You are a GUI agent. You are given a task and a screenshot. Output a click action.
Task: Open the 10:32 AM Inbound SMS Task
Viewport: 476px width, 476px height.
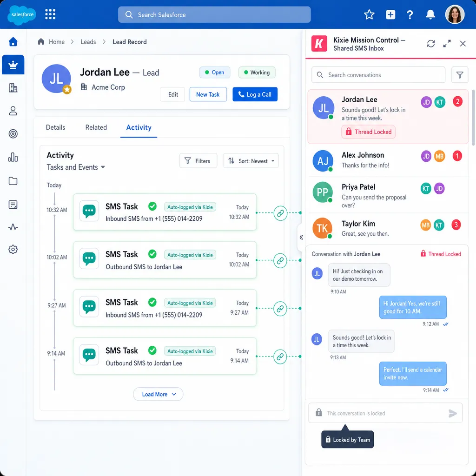[x=165, y=212]
